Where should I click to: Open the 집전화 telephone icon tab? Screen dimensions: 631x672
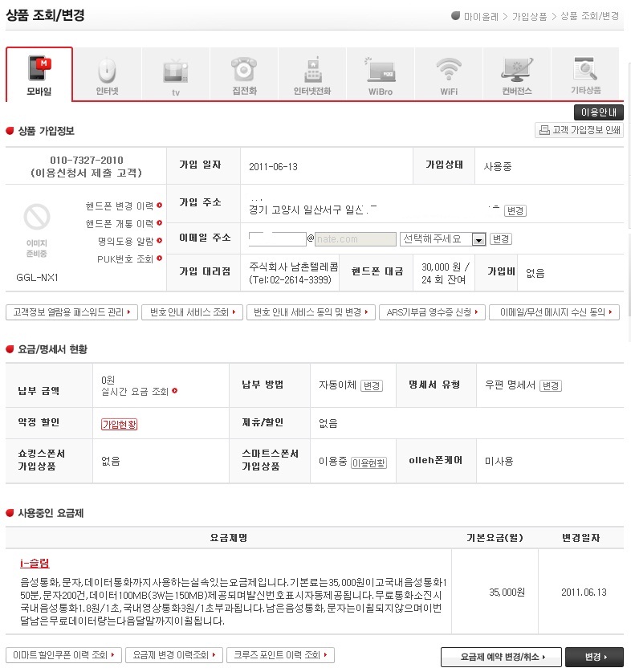pos(244,74)
